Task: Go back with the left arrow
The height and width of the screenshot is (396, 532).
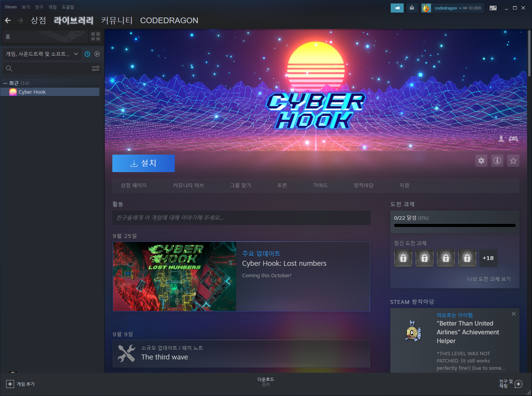Action: pyautogui.click(x=8, y=20)
